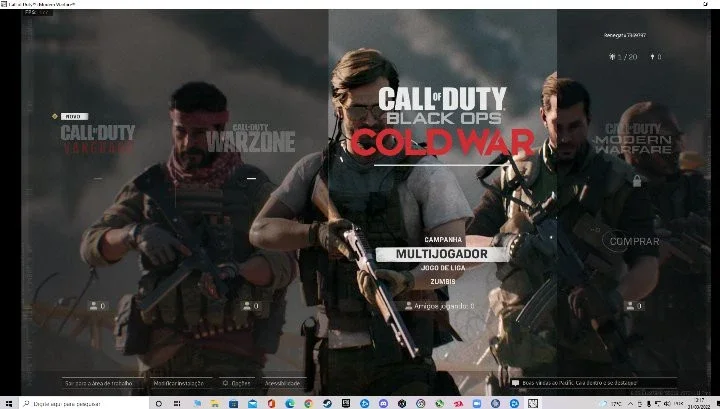This screenshot has height=409, width=720.
Task: Click the party size 1/20 indicator
Action: (623, 57)
